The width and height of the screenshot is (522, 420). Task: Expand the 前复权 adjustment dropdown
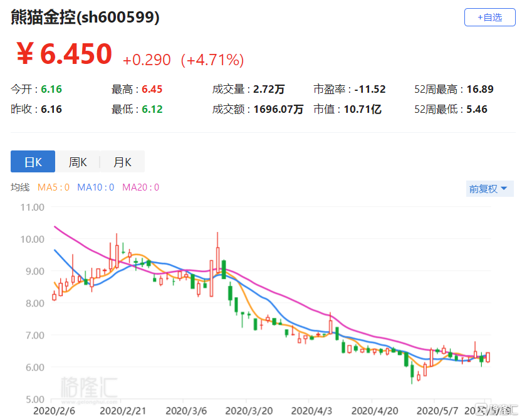pyautogui.click(x=489, y=189)
